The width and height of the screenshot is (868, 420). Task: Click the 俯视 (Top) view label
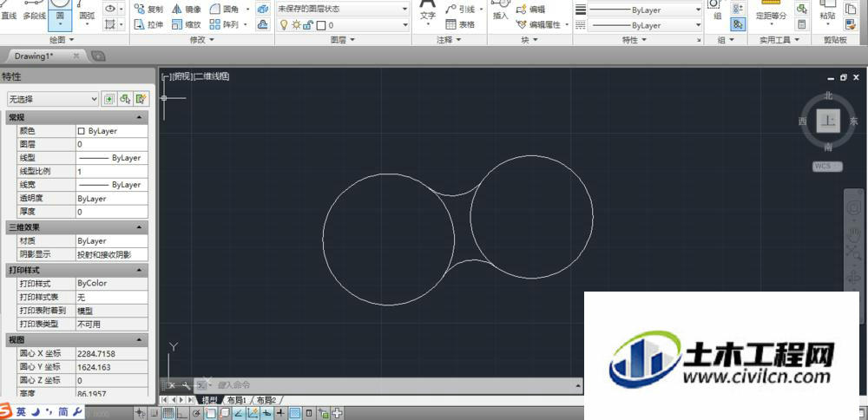181,76
